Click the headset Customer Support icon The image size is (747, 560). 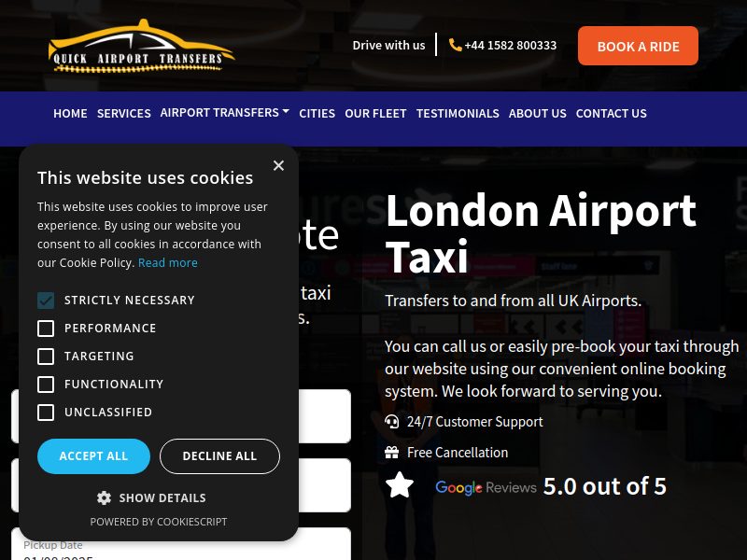[x=391, y=422]
